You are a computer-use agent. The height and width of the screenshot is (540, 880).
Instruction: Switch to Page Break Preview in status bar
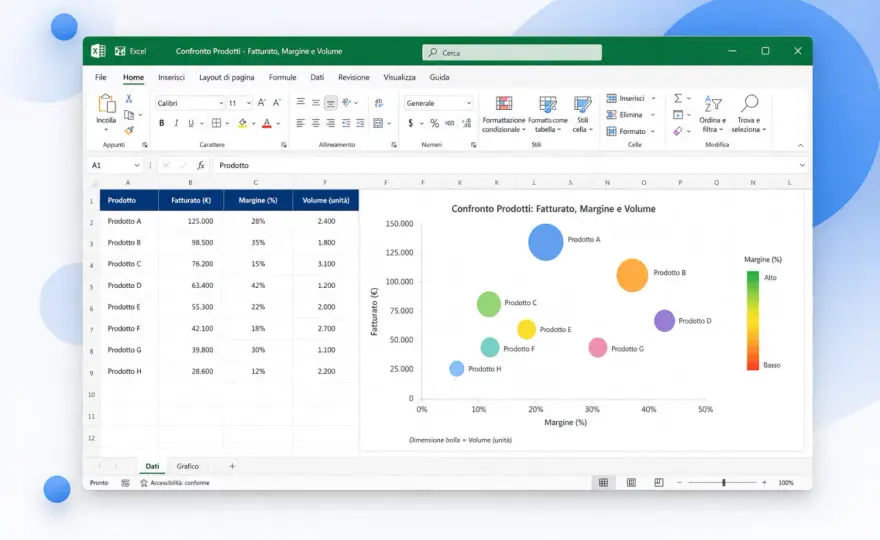pos(659,483)
